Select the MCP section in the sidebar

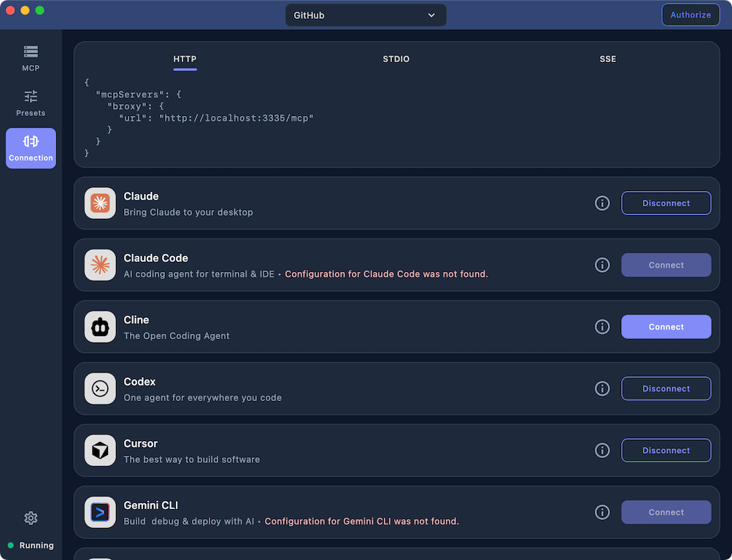(30, 58)
